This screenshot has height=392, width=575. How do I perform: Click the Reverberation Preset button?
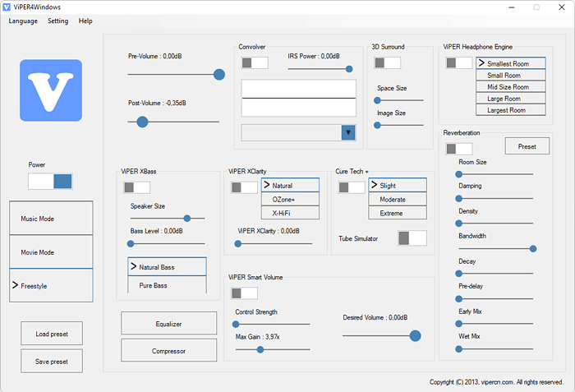[527, 146]
